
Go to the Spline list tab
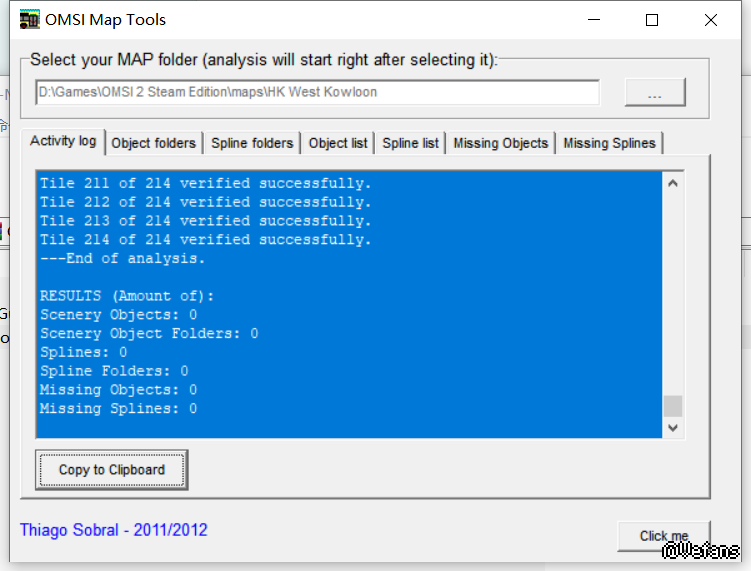tap(410, 143)
